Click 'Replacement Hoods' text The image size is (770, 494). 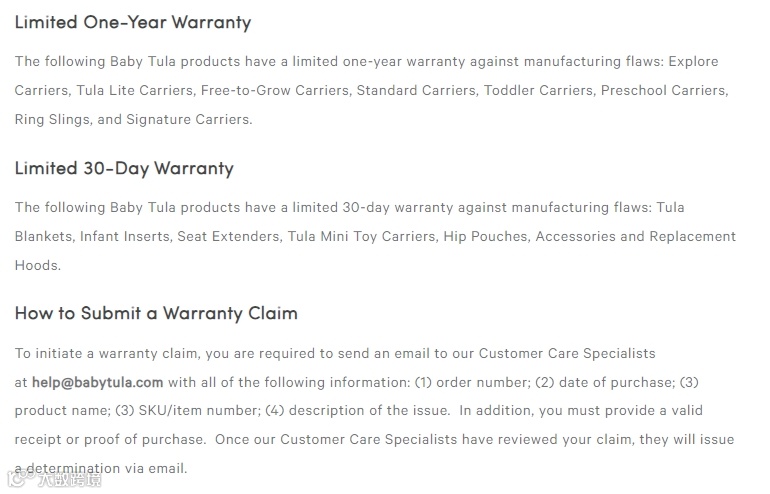pyautogui.click(x=693, y=236)
